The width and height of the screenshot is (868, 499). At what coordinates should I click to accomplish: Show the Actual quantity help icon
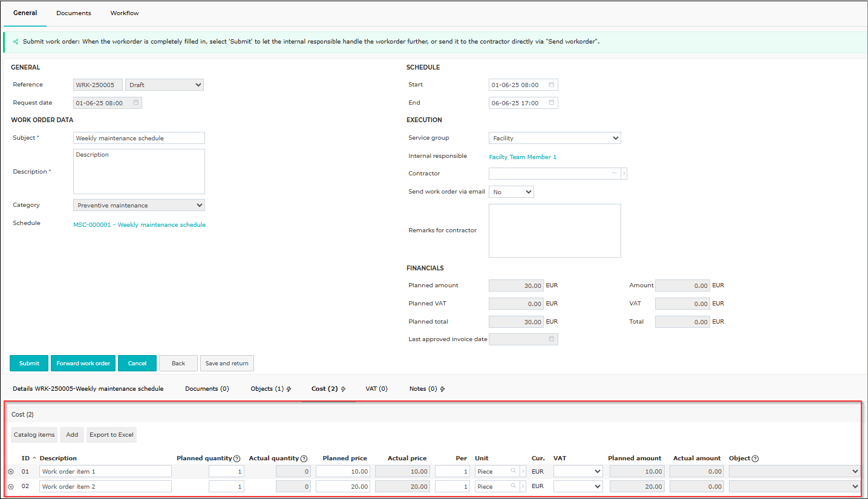(304, 458)
